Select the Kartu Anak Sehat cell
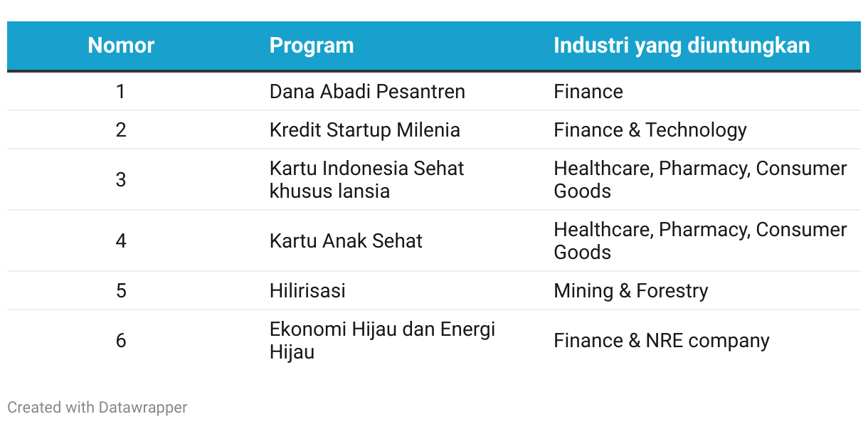 (346, 241)
